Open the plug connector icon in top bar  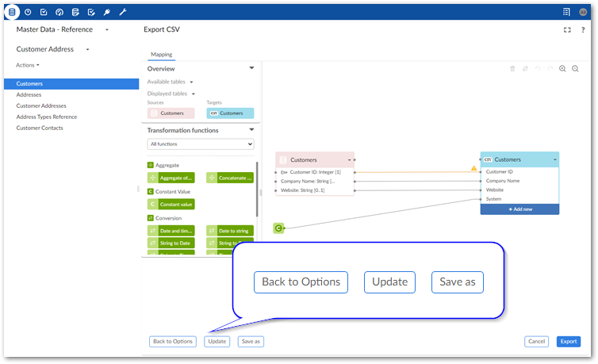(107, 12)
